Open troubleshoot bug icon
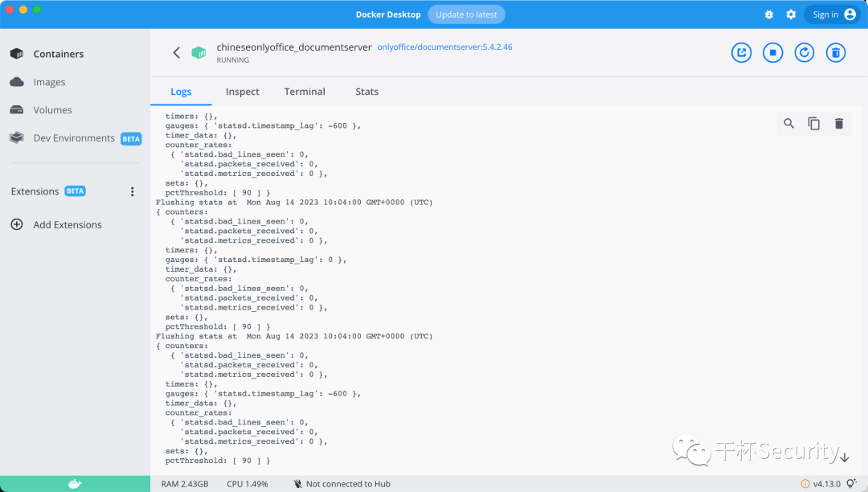The width and height of the screenshot is (868, 492). [769, 15]
